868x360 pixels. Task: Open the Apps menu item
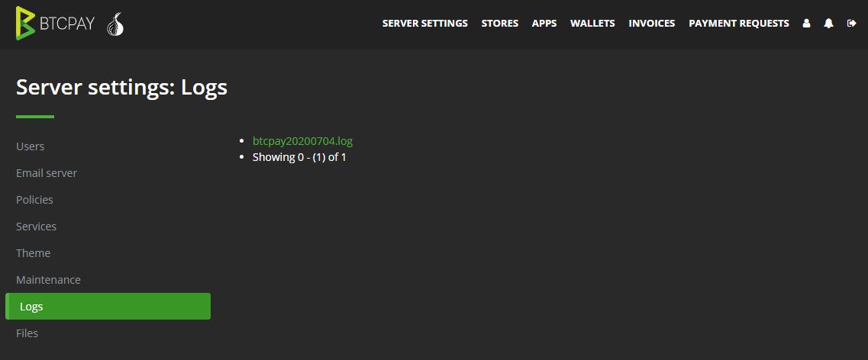click(x=544, y=23)
